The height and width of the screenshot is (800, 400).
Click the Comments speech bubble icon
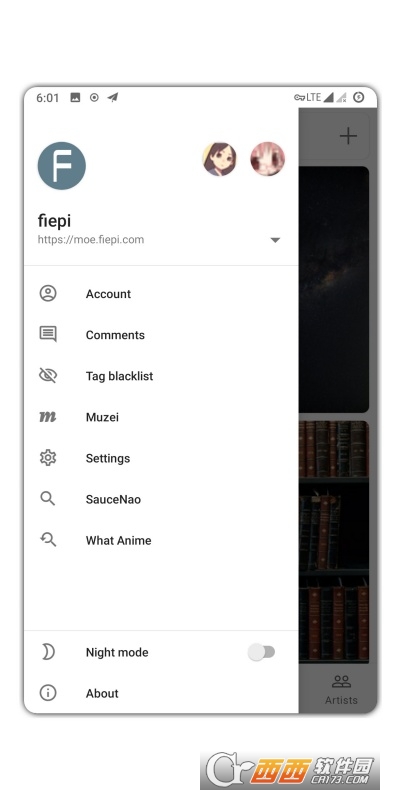[x=48, y=334]
